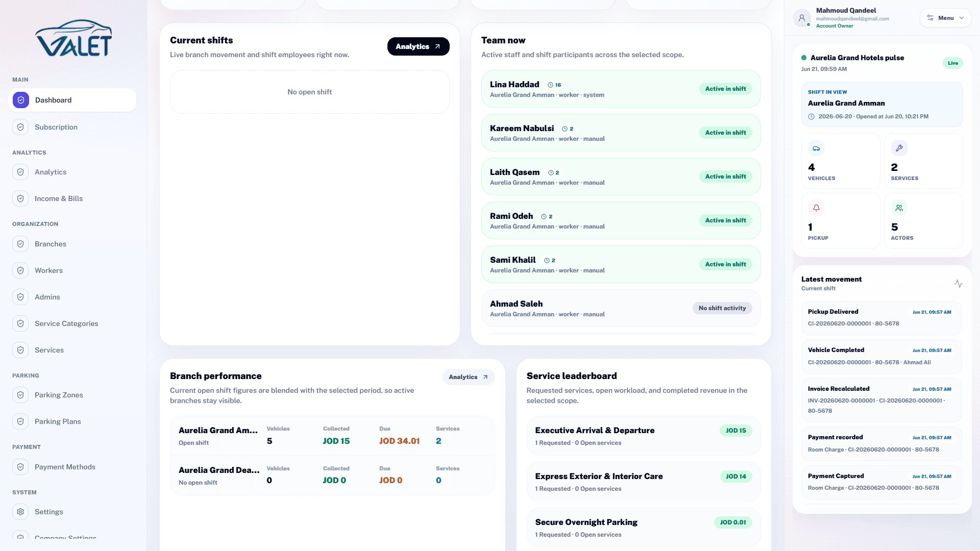Viewport: 980px width, 551px height.
Task: Open Payment recorded movement entry
Action: point(881,443)
